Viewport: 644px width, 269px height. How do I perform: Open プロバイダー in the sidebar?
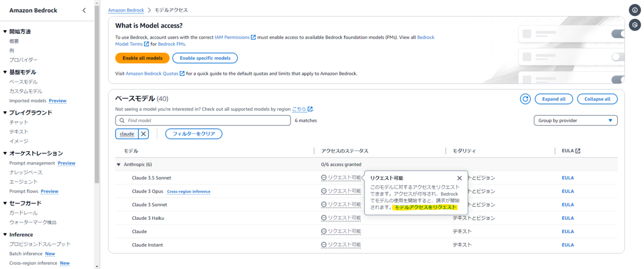point(24,59)
